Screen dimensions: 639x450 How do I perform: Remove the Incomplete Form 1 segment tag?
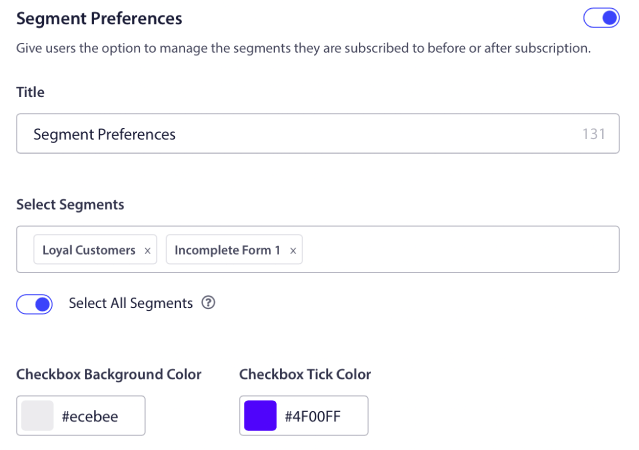293,251
